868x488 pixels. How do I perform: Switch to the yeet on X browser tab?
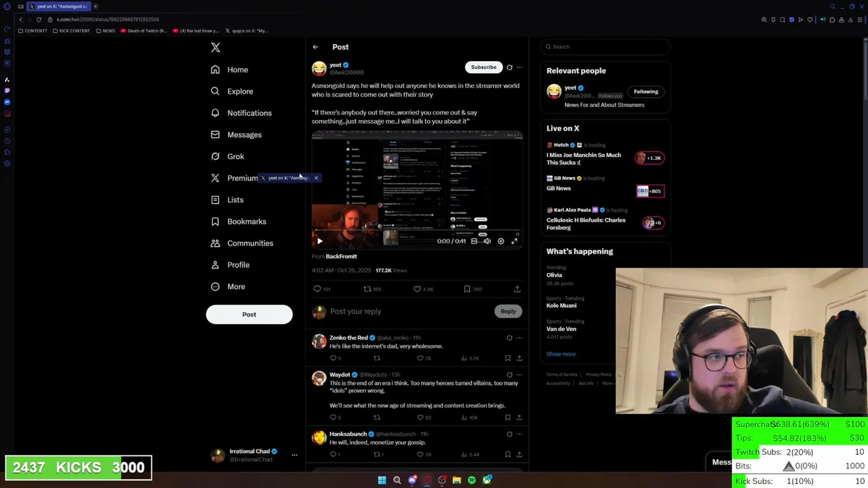click(x=58, y=7)
